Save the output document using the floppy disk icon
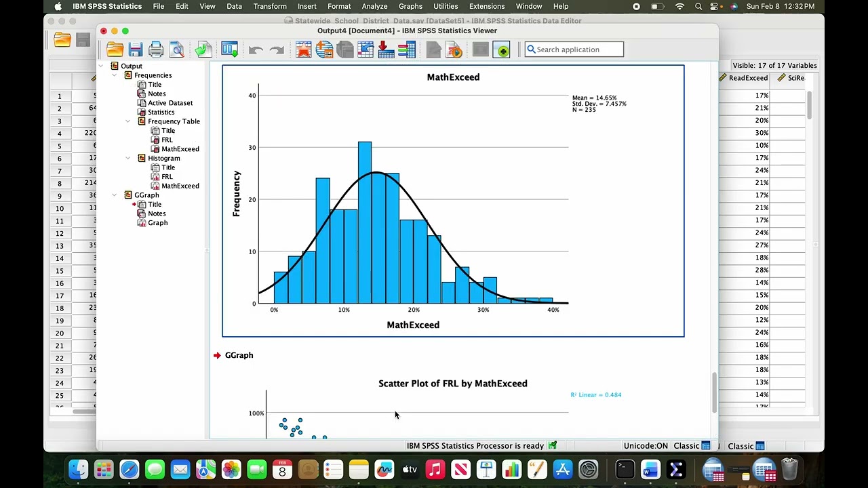Viewport: 868px width, 488px height. pos(136,49)
